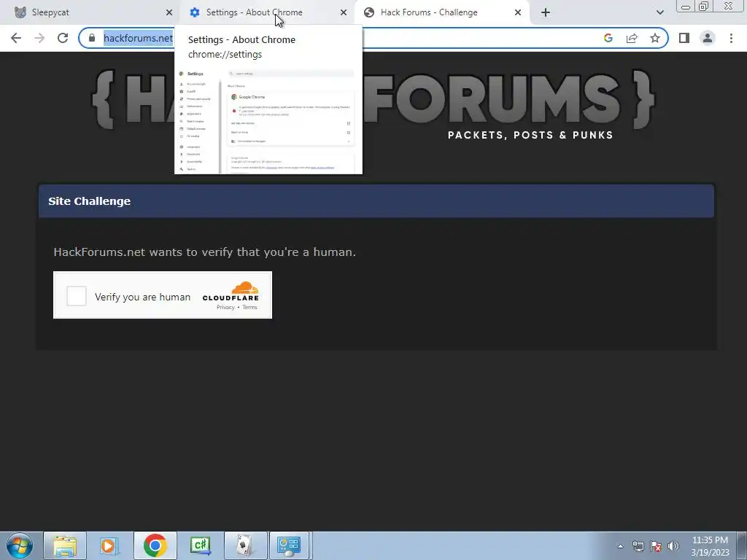Image resolution: width=747 pixels, height=560 pixels.
Task: Open Windows Explorer from the taskbar
Action: click(x=65, y=545)
